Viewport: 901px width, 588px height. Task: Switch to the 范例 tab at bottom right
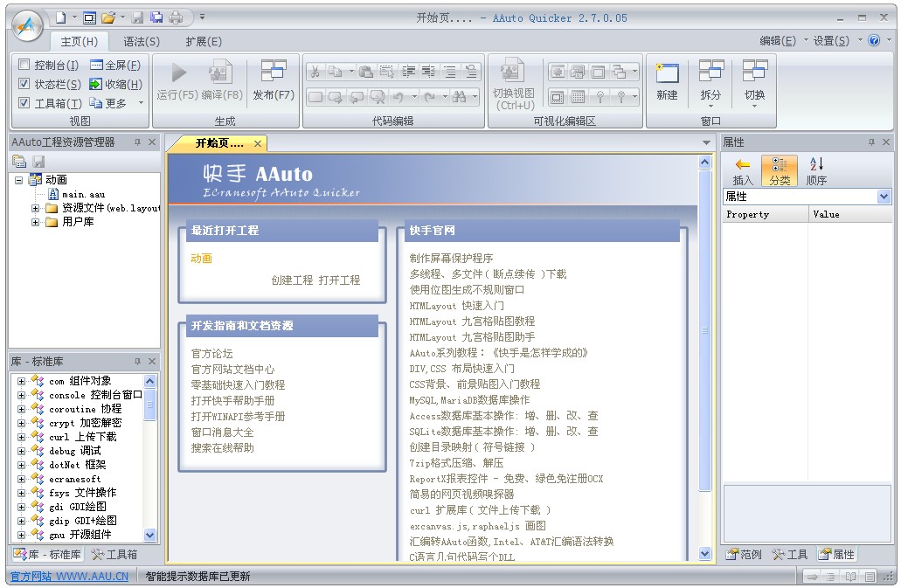coord(744,554)
